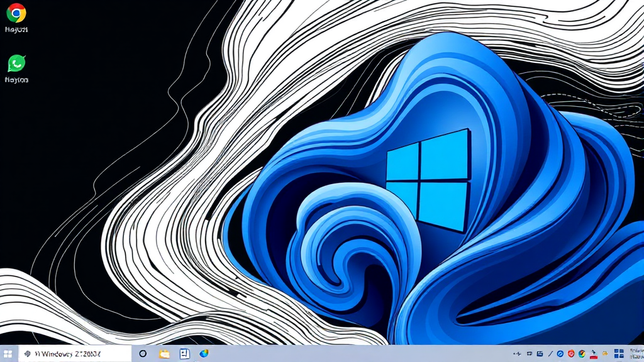Open the display monitor tray icon
The width and height of the screenshot is (644, 362).
[530, 354]
